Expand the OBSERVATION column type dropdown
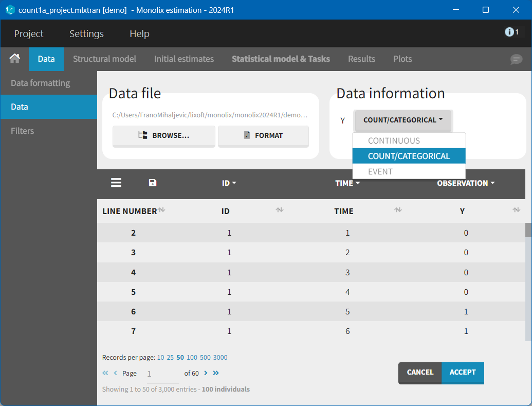The width and height of the screenshot is (532, 406). 466,183
